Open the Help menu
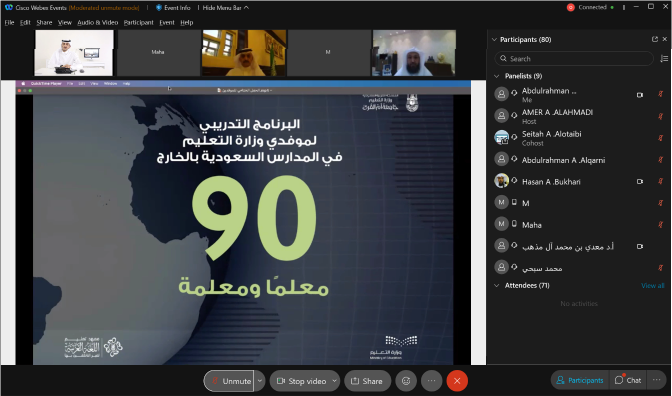 click(186, 22)
